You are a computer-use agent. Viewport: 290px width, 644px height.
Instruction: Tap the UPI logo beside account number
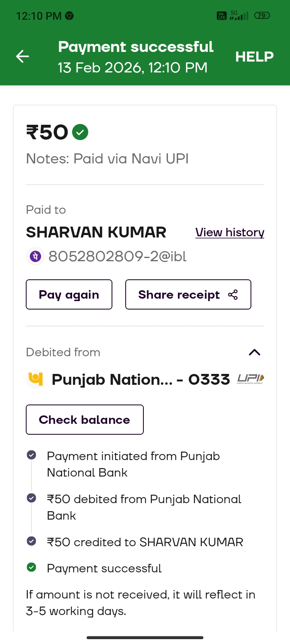pos(251,379)
